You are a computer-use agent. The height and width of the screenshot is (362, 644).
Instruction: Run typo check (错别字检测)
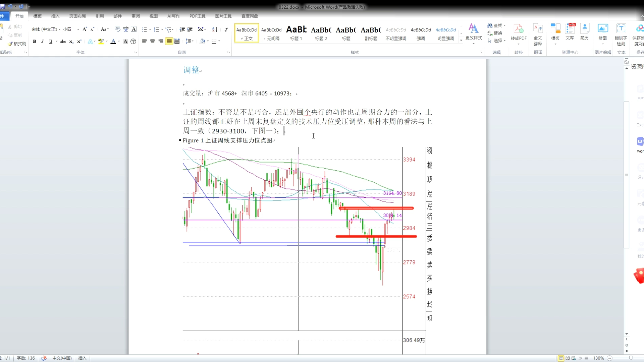(x=621, y=35)
